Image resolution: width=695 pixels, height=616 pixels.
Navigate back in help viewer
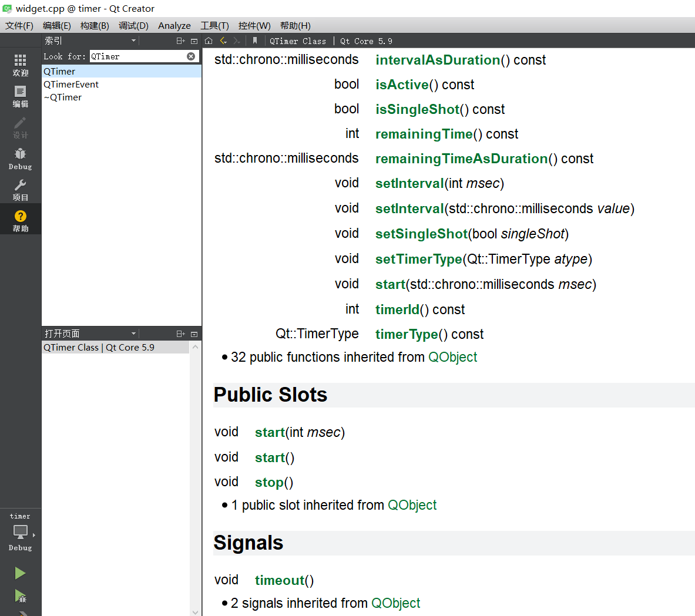coord(223,41)
